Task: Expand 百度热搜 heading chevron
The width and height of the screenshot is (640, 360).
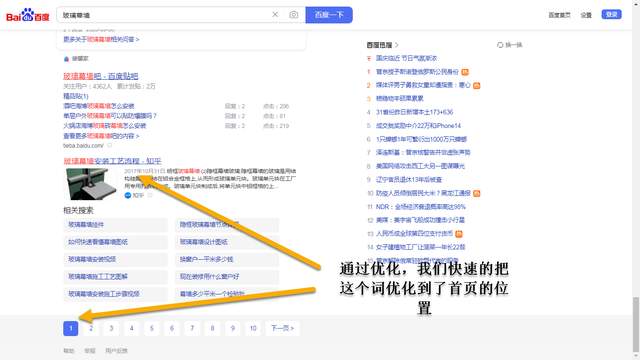Action: tap(397, 45)
